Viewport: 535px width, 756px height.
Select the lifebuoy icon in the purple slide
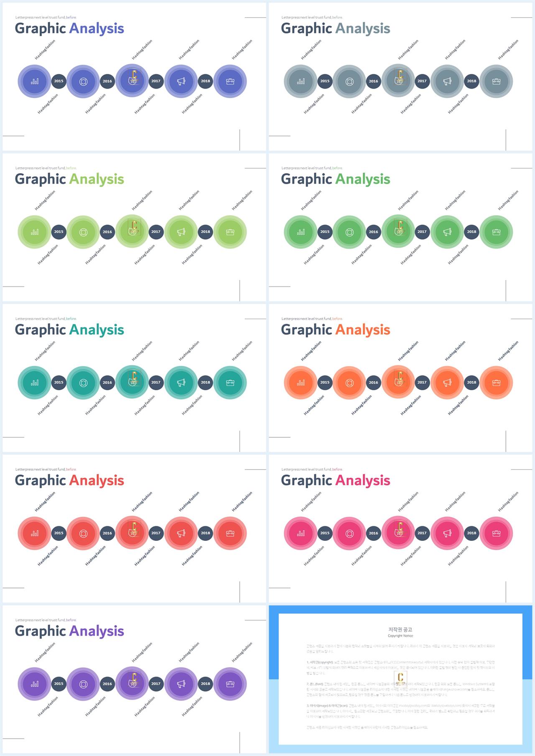point(83,684)
